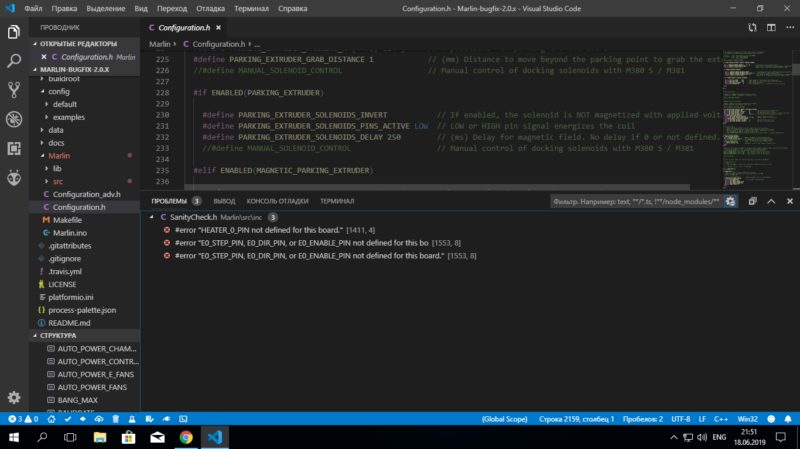Open the Выделение menu
This screenshot has width=800, height=449.
tap(105, 9)
